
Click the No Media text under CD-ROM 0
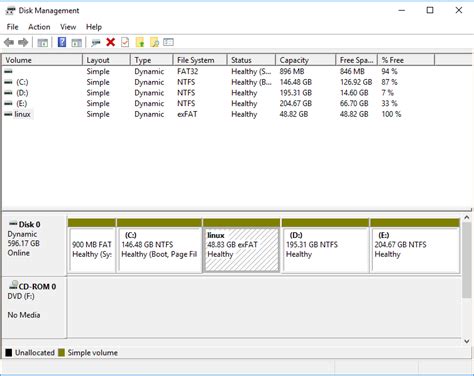tap(24, 315)
